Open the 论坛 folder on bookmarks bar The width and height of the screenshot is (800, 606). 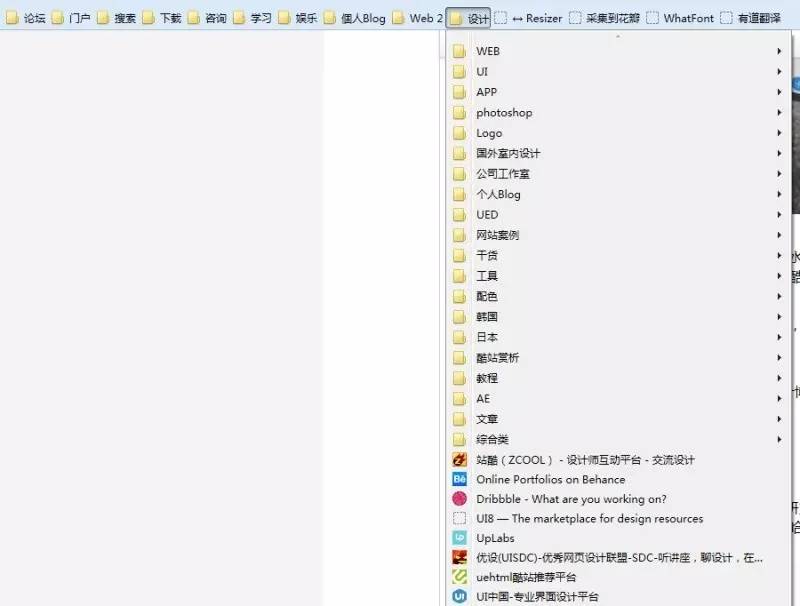click(28, 17)
